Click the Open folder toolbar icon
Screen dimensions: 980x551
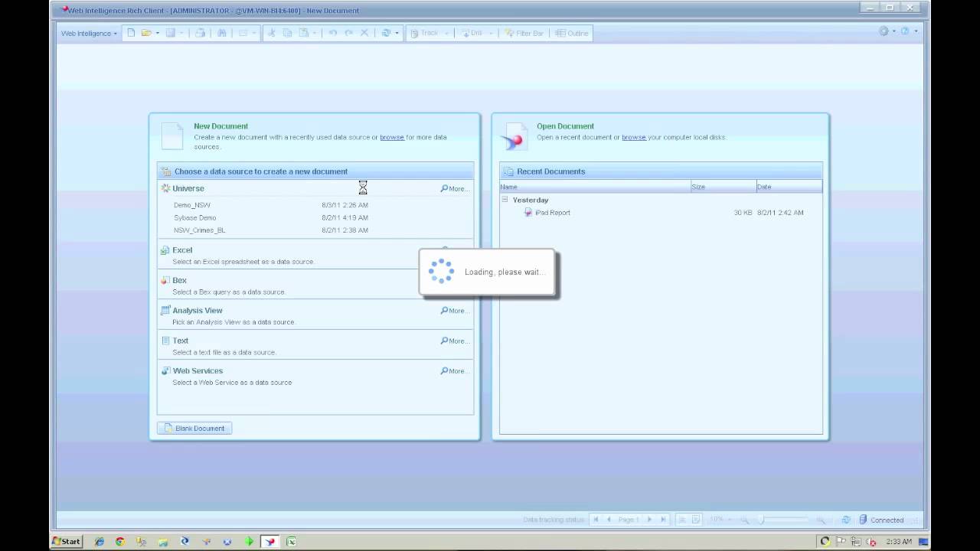(146, 33)
